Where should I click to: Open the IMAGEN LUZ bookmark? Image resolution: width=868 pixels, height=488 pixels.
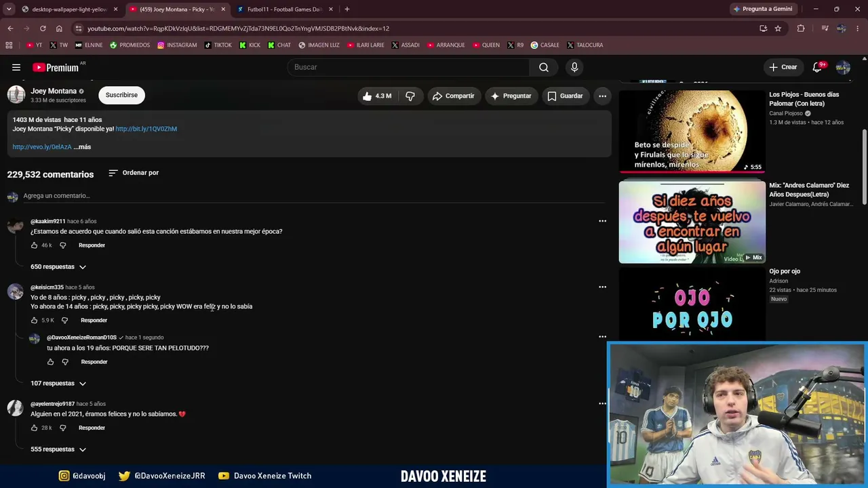(319, 45)
